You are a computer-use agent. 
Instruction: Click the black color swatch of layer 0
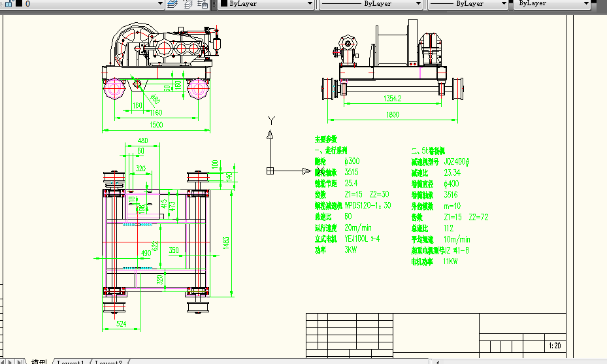18,3
